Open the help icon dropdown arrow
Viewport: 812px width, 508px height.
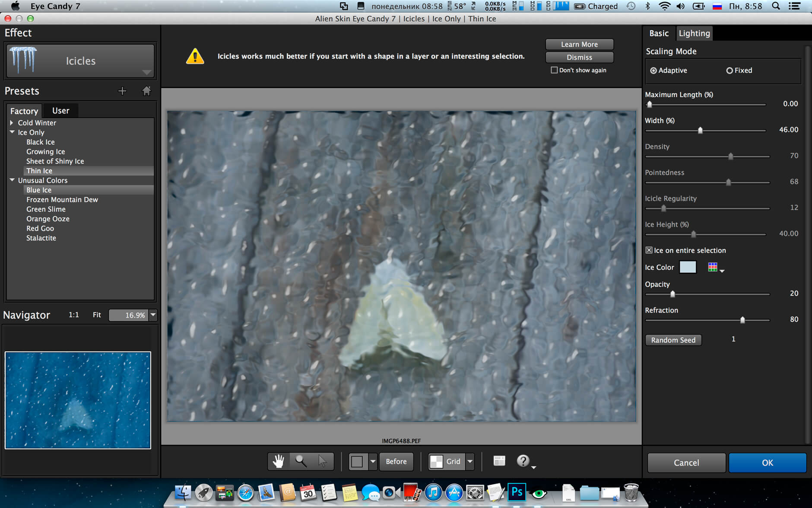[x=534, y=467]
